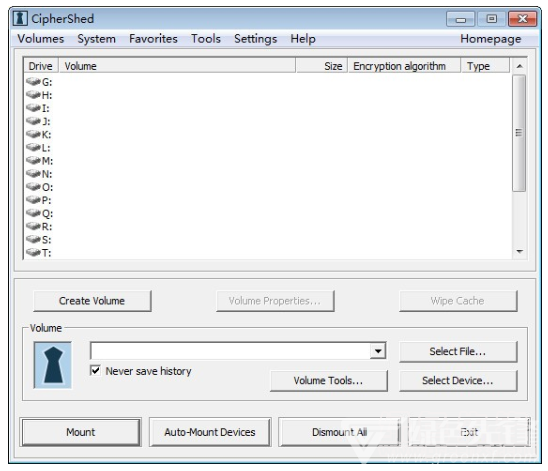Click the J: drive icon
Screen dimensions: 548x471
tap(33, 121)
